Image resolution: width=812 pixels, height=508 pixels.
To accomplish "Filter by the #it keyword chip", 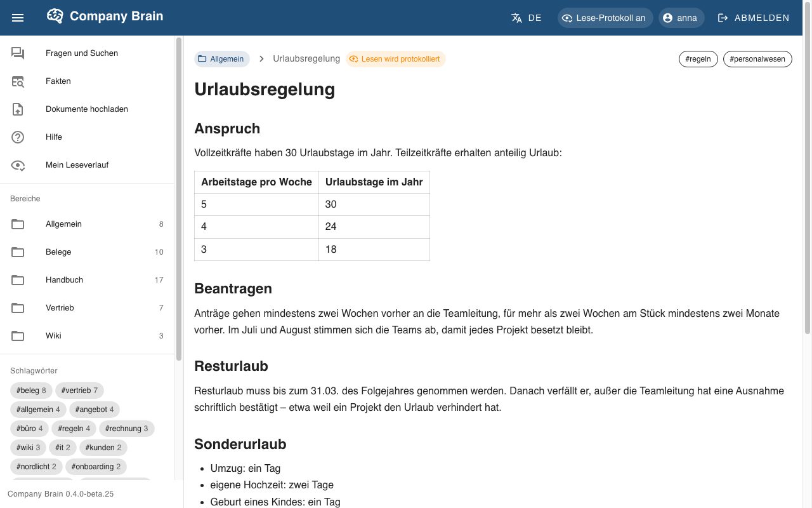I will 63,448.
